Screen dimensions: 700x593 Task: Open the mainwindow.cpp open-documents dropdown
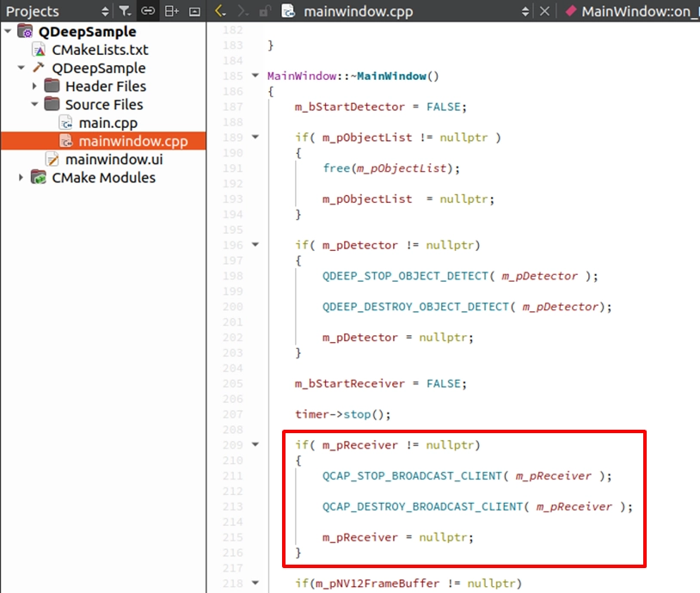(525, 11)
